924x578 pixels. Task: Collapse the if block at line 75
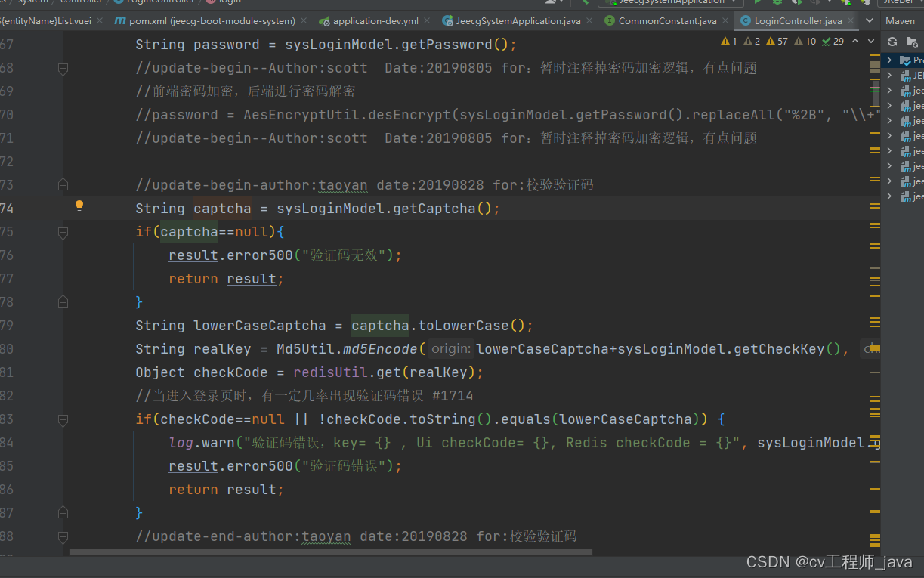tap(63, 232)
